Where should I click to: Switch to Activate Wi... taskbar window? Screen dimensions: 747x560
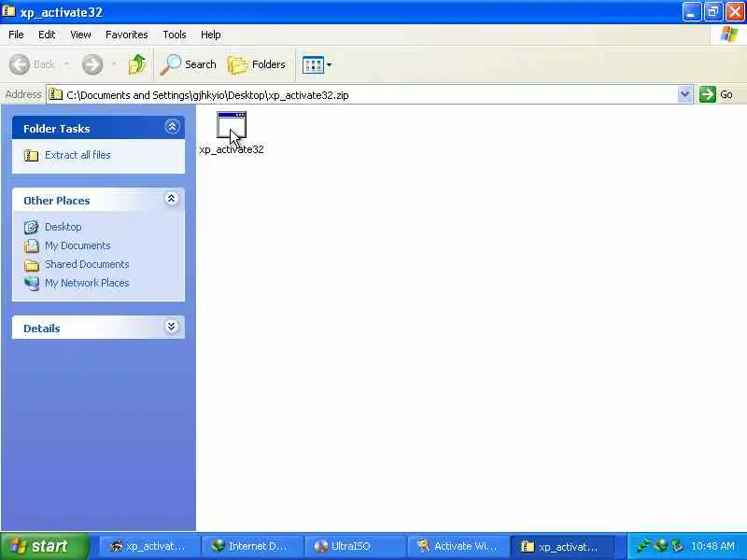click(458, 546)
